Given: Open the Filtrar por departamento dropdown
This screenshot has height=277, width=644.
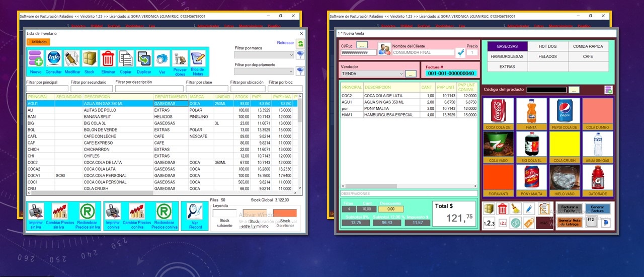Looking at the screenshot, I should pyautogui.click(x=291, y=72).
